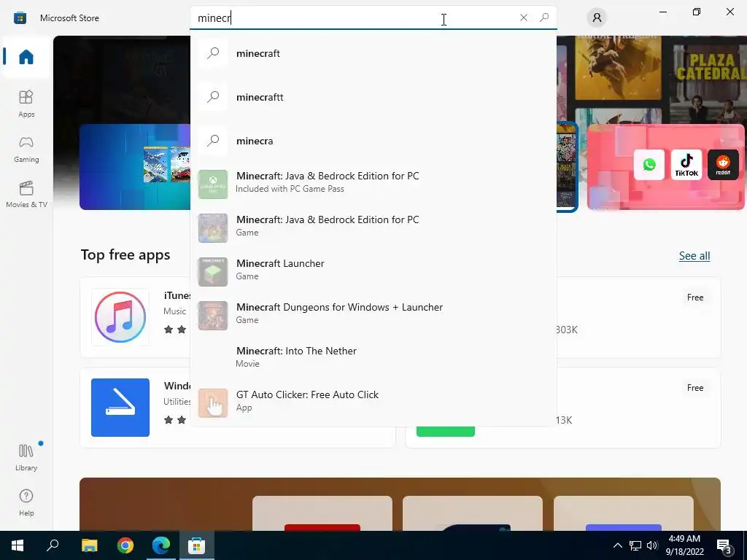The height and width of the screenshot is (560, 747).
Task: Open Windows Start menu
Action: (18, 545)
